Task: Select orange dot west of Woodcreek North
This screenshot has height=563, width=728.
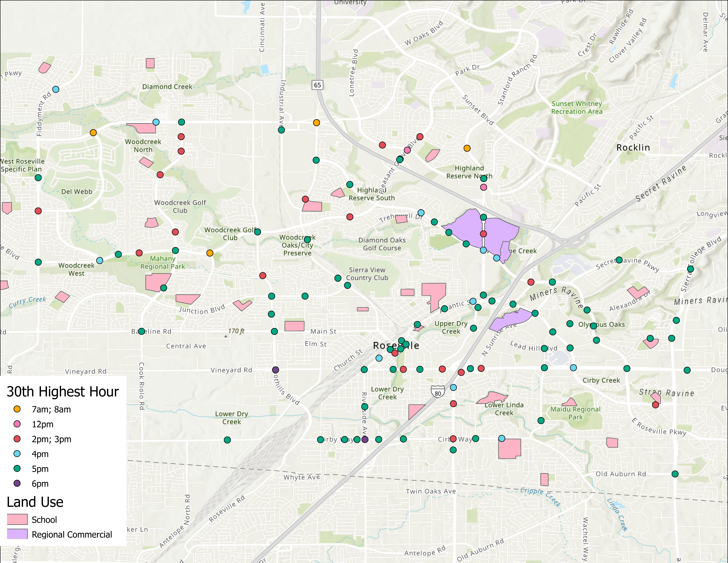Action: (x=93, y=133)
